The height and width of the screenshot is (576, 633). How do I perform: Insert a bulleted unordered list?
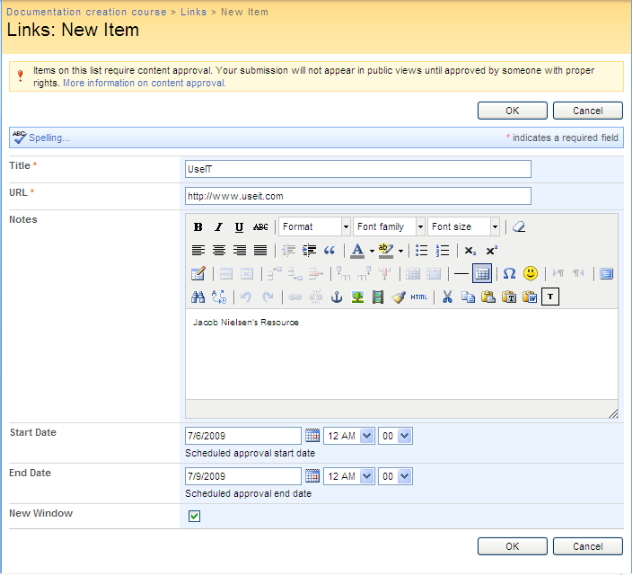(x=421, y=251)
